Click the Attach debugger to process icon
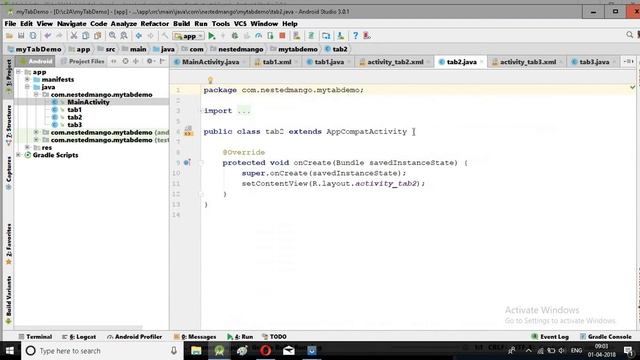This screenshot has height=360, width=640. click(x=270, y=36)
